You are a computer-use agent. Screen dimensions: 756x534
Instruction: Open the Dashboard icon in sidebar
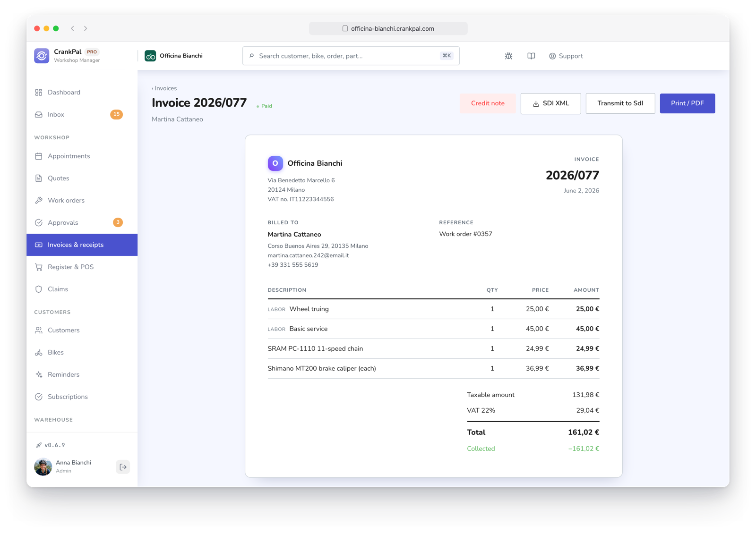pos(39,93)
